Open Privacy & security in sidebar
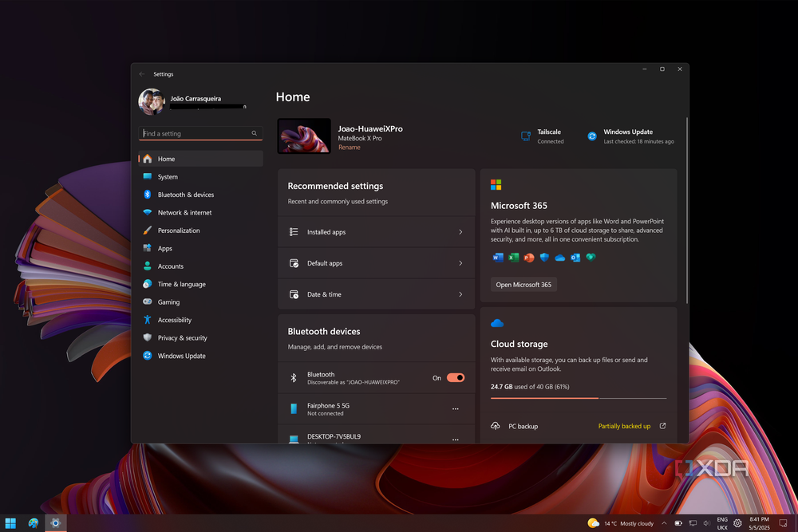 click(200, 337)
